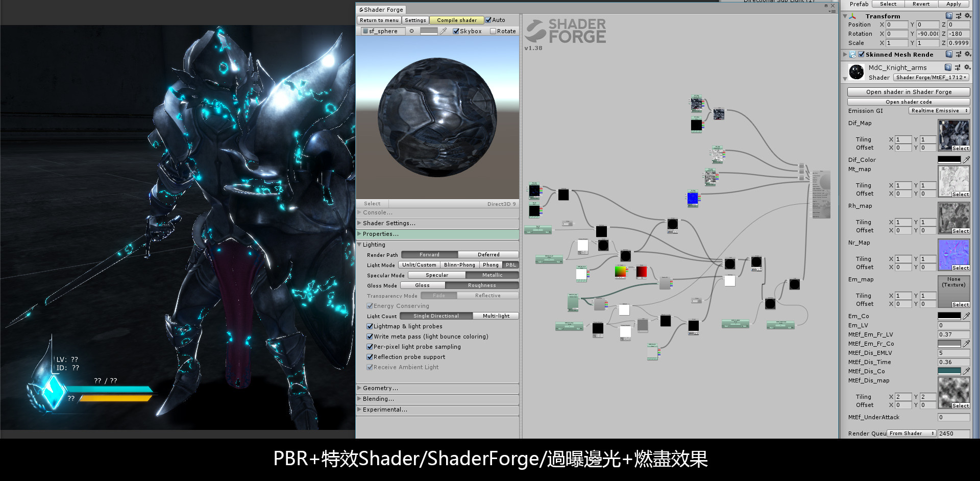Click the Compile shader button
This screenshot has width=980, height=481.
456,20
